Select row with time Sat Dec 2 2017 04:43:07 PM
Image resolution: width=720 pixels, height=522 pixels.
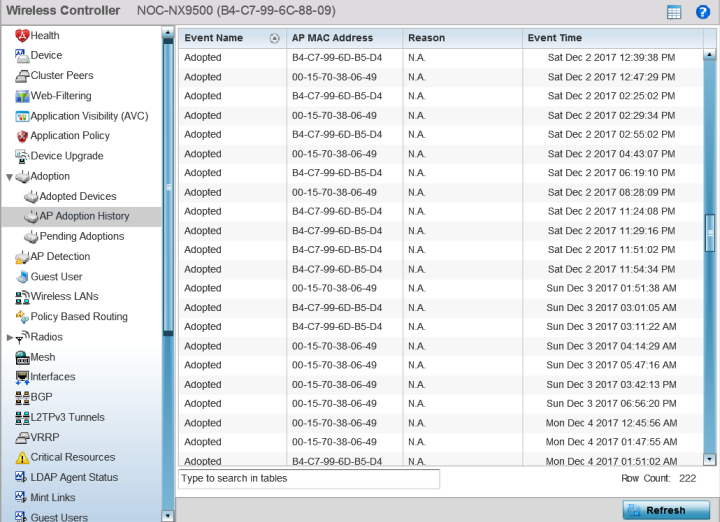pyautogui.click(x=441, y=154)
